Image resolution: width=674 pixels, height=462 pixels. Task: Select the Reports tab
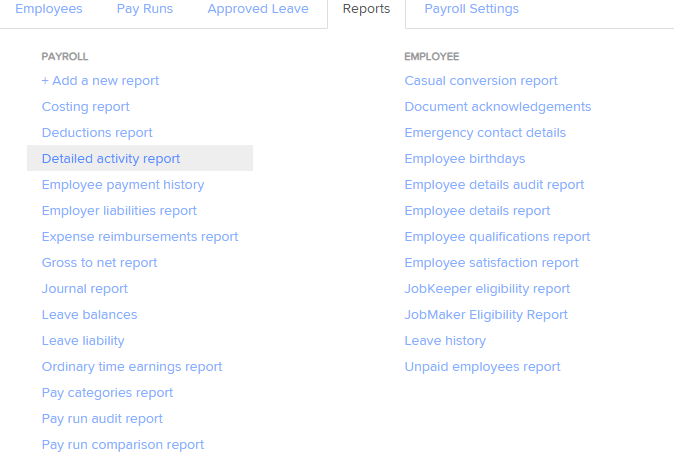pos(366,9)
